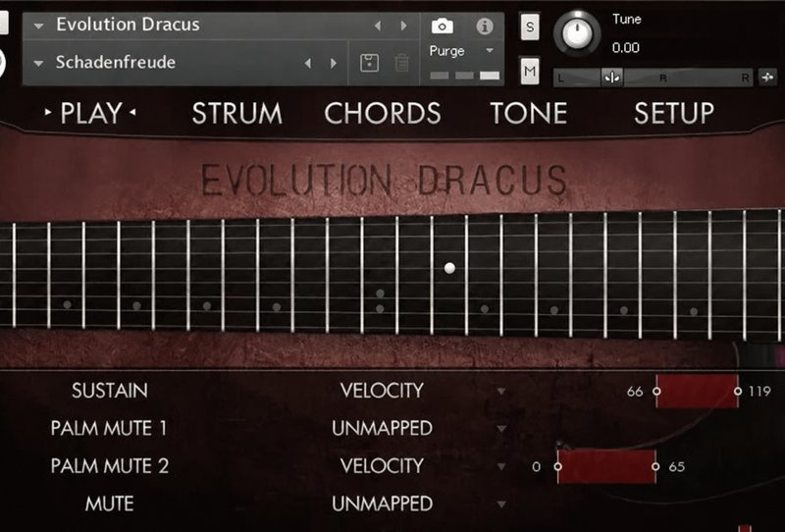Click the Tune value 0.00
The height and width of the screenshot is (532, 785).
pyautogui.click(x=626, y=48)
